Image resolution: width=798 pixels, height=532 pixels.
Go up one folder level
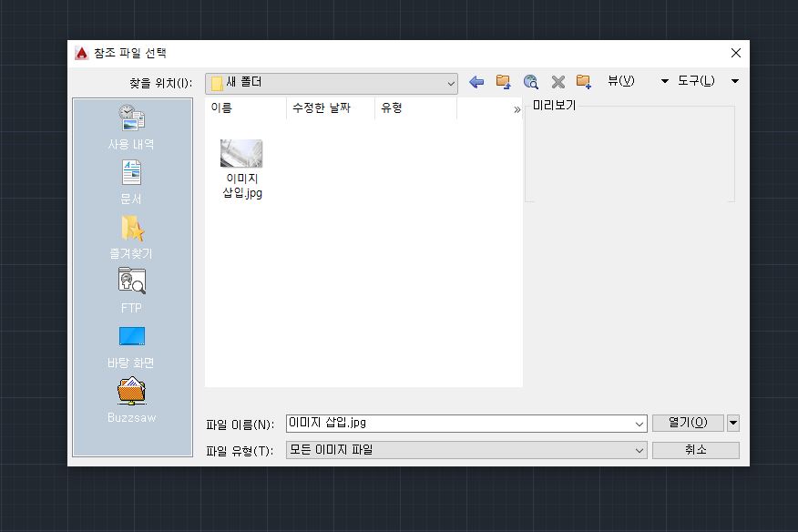point(502,81)
